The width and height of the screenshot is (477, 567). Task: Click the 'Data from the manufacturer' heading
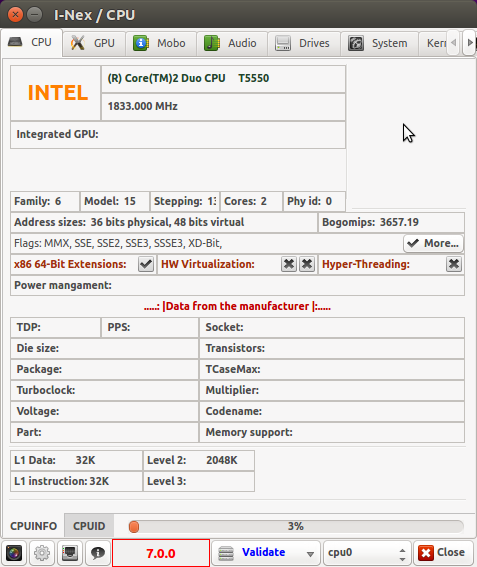tap(237, 306)
